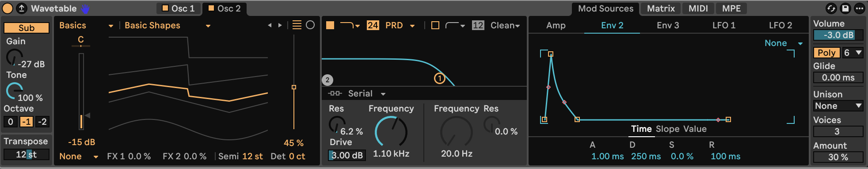
Task: Open Filter 1 type lowpass shape dropdown
Action: tap(350, 26)
